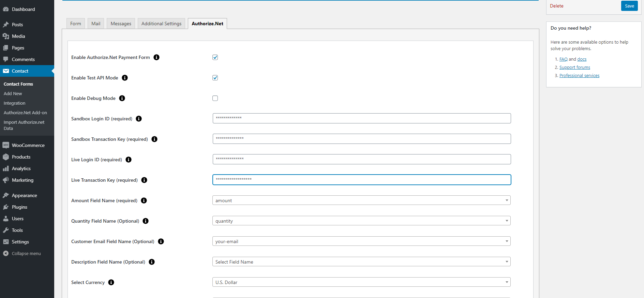
Task: Click the Settings icon in sidebar
Action: 6,242
